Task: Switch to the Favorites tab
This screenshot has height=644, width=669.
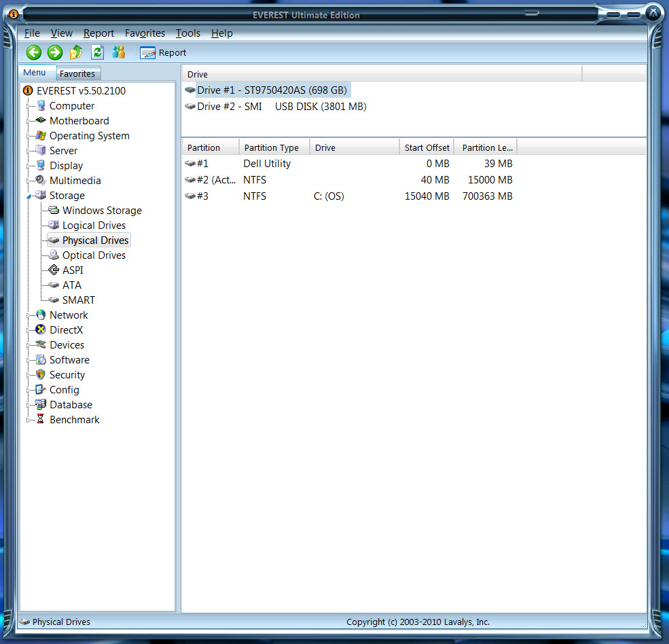Action: pos(77,74)
